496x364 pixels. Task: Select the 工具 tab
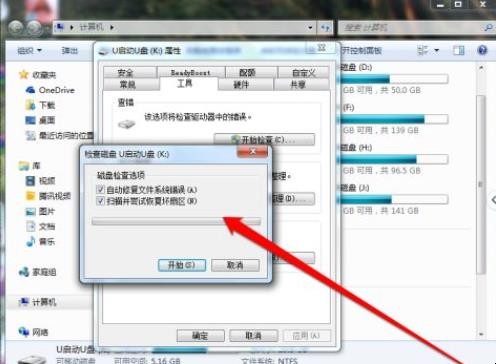pyautogui.click(x=188, y=83)
